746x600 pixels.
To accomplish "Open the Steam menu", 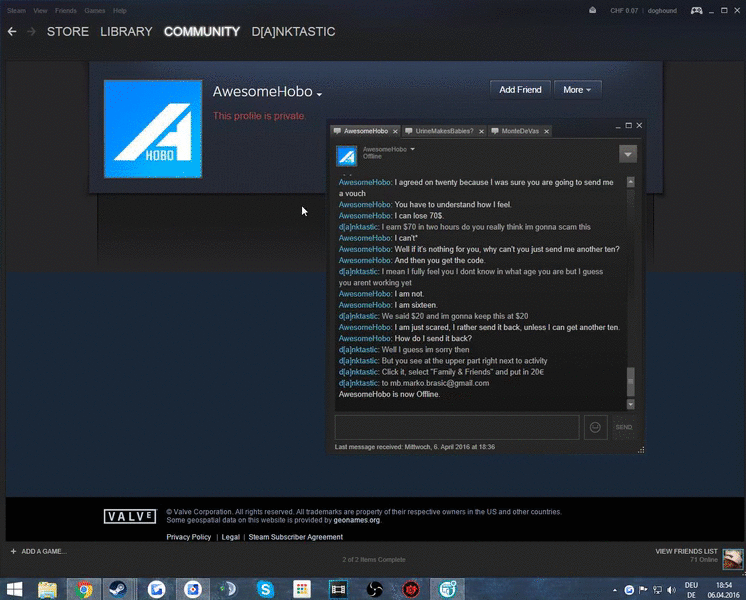I will tap(16, 10).
